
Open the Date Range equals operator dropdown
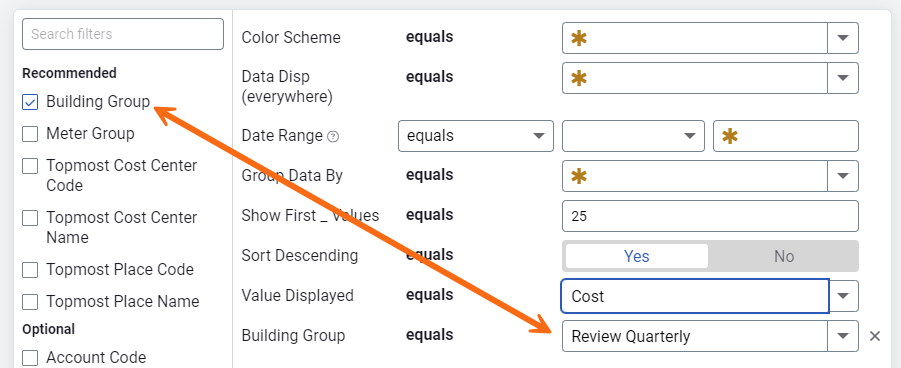(476, 136)
